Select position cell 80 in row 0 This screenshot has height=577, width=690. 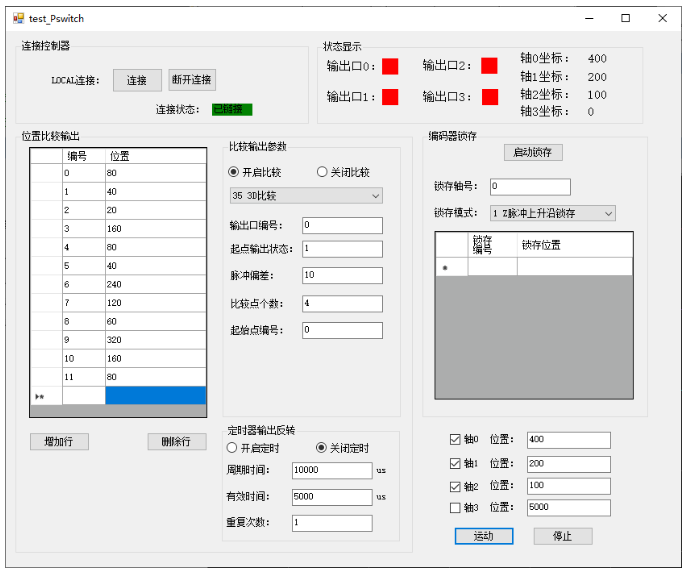(156, 173)
